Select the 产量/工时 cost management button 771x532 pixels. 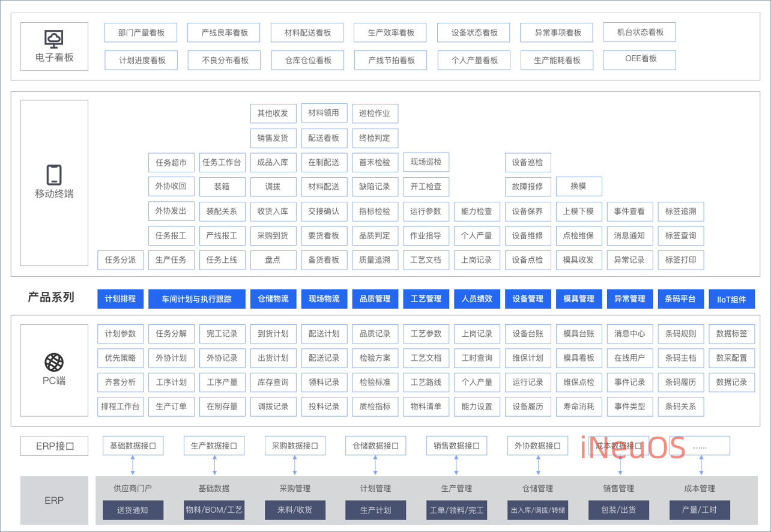point(700,510)
